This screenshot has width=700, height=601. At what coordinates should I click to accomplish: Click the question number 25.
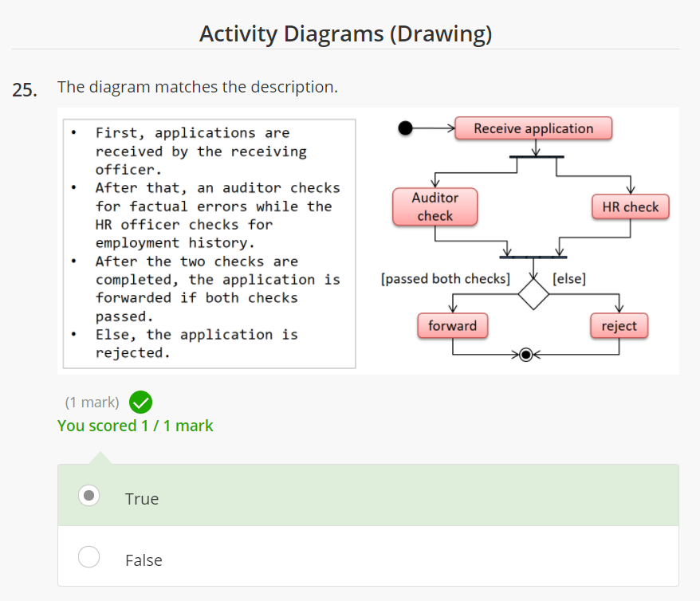(x=25, y=90)
